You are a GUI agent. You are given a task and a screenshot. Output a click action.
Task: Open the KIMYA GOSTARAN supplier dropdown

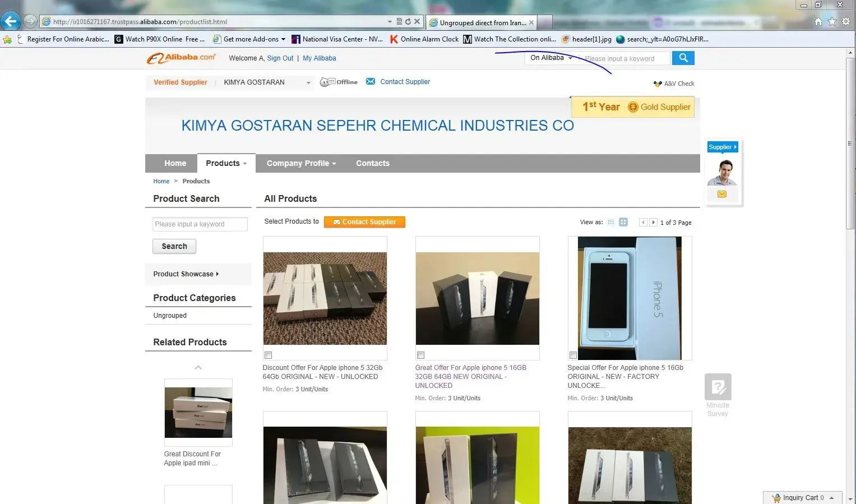(308, 82)
